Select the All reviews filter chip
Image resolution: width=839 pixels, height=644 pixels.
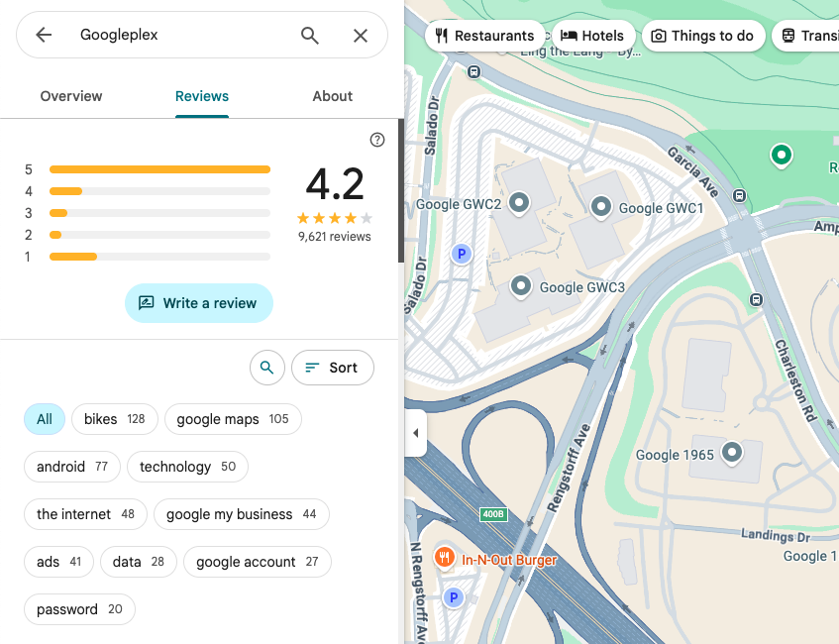coord(45,419)
